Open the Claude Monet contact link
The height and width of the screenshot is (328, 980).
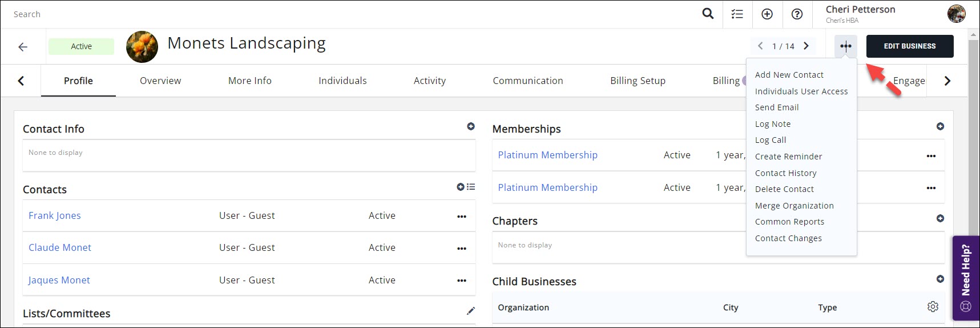(x=60, y=247)
